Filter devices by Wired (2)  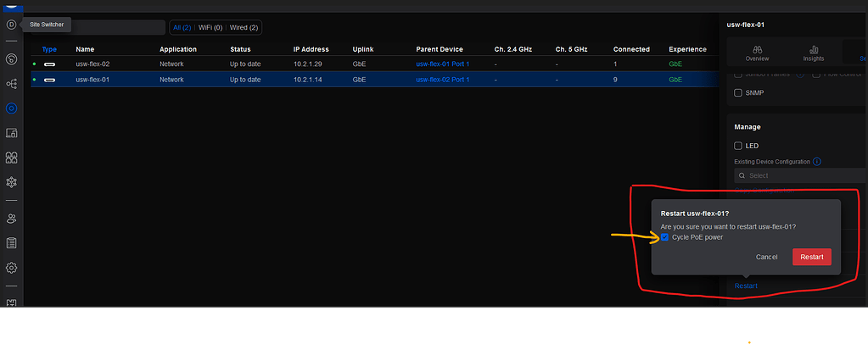coord(244,27)
